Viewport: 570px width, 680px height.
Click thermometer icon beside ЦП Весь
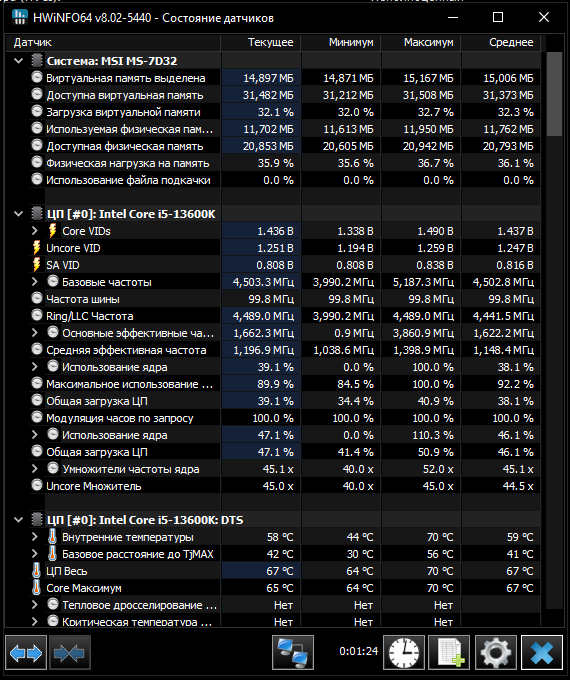tap(37, 571)
